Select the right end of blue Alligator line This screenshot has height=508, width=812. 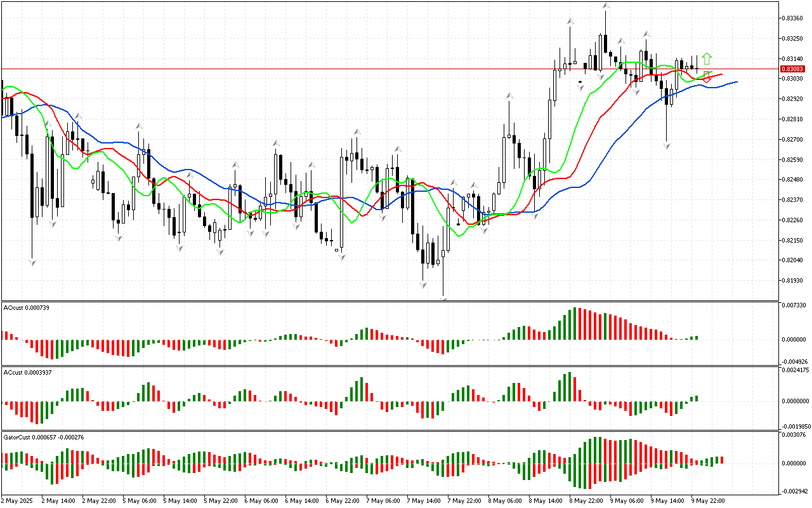click(736, 82)
